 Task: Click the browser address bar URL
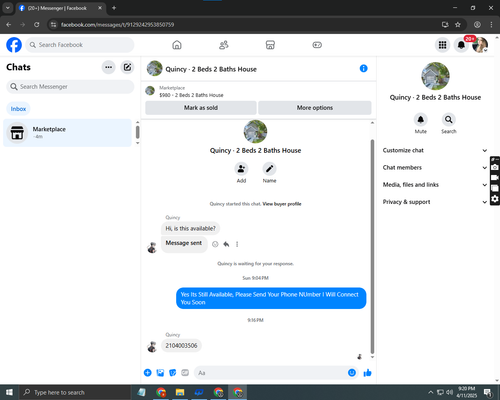117,25
